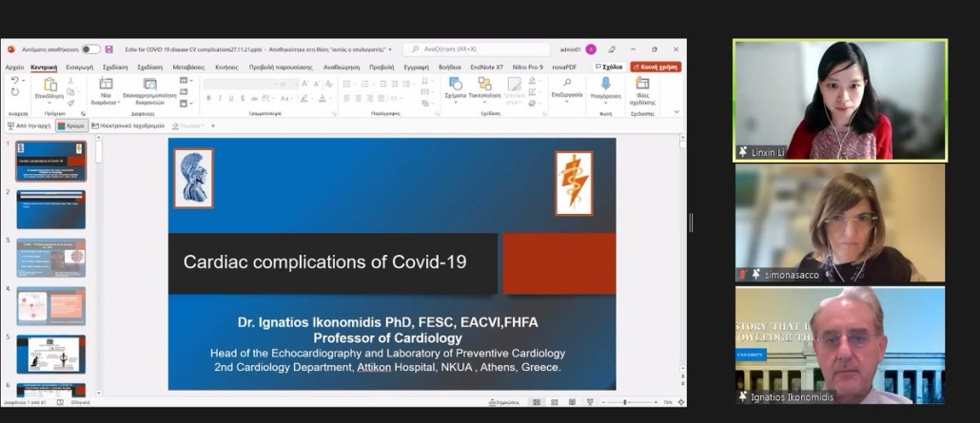Click the Undo arrow icon
Viewport: 980px width, 423px height.
tap(14, 81)
